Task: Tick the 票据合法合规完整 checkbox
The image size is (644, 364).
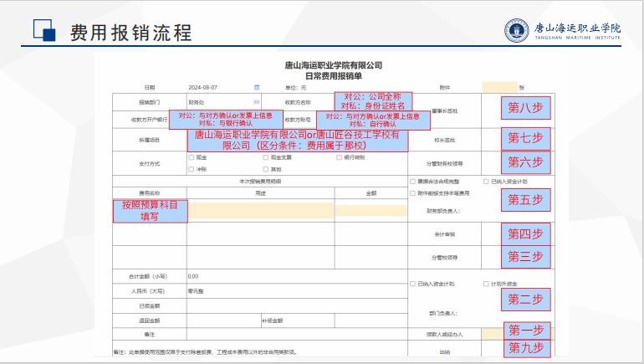Action: [413, 182]
